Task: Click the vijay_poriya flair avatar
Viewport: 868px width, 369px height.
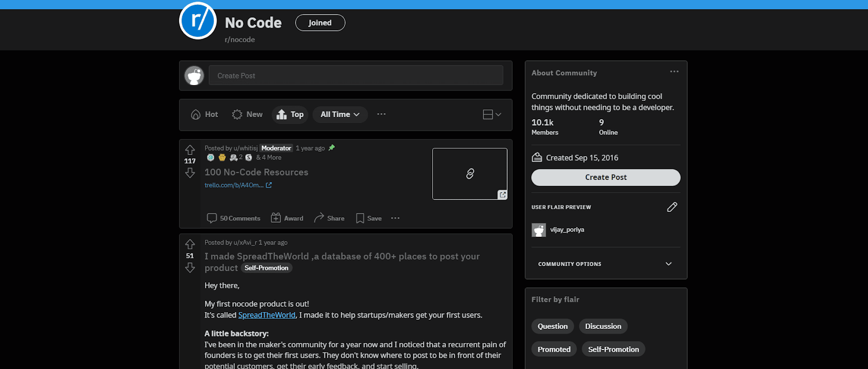Action: coord(539,230)
